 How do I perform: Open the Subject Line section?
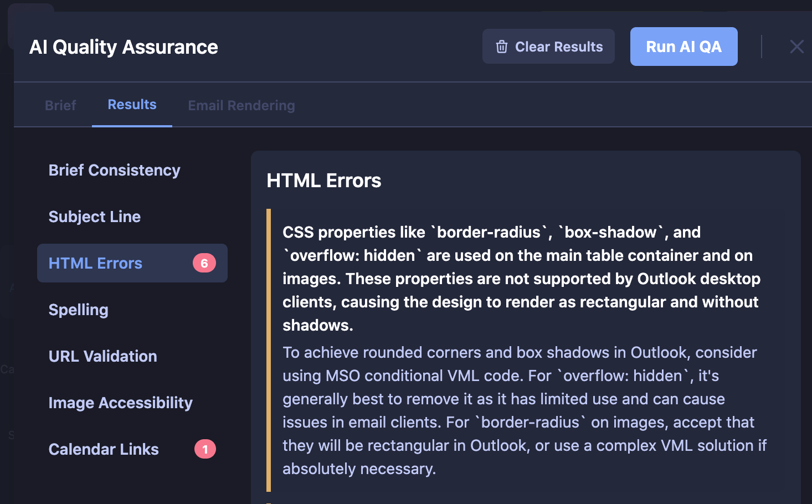point(94,217)
